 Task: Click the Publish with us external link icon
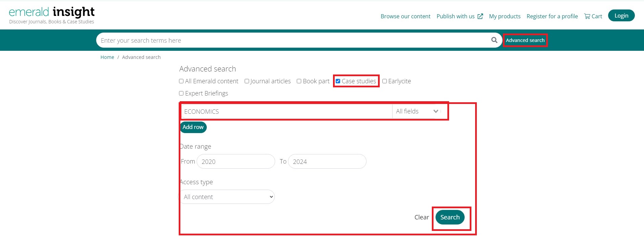(x=480, y=16)
